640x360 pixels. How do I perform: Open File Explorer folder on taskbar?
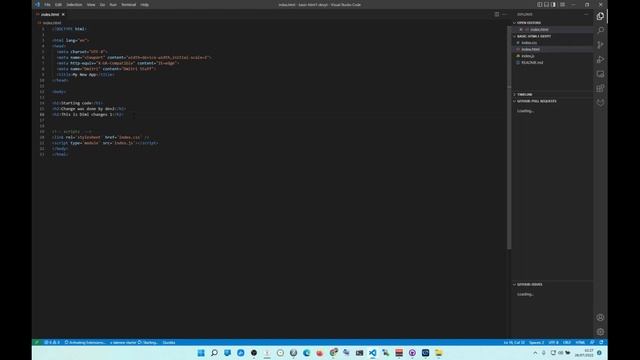click(x=438, y=353)
